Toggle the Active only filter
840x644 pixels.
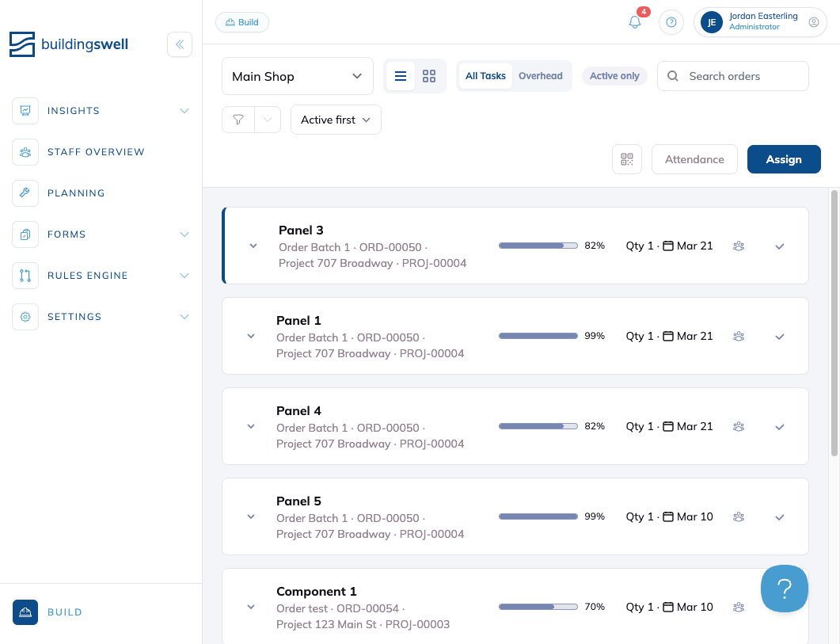click(x=614, y=76)
